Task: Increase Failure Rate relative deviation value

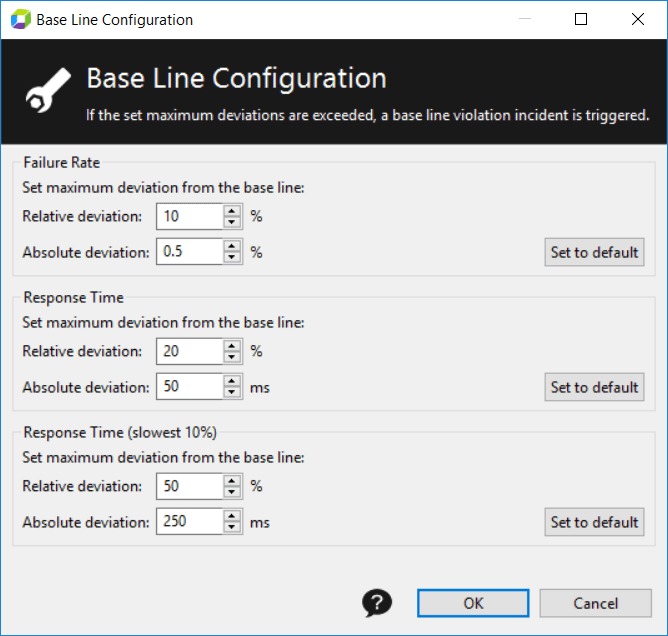Action: (232, 211)
